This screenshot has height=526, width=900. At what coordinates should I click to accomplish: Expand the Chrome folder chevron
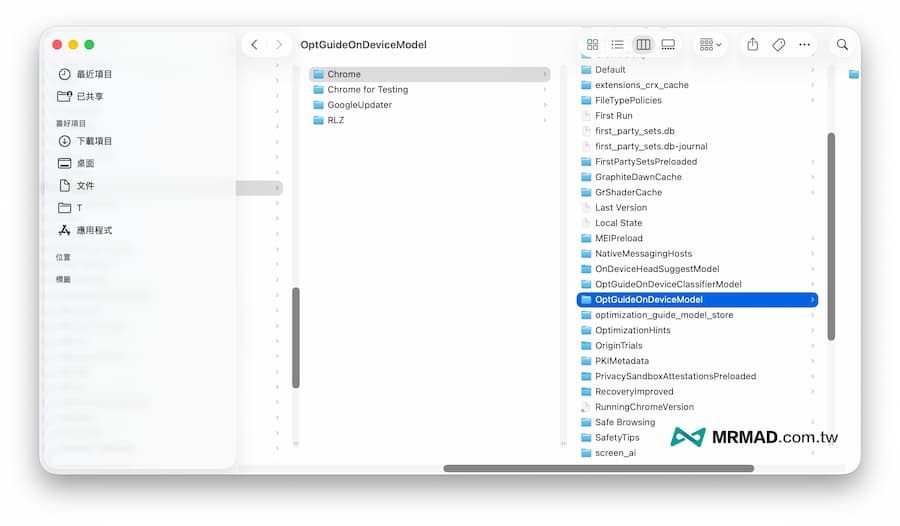point(545,74)
